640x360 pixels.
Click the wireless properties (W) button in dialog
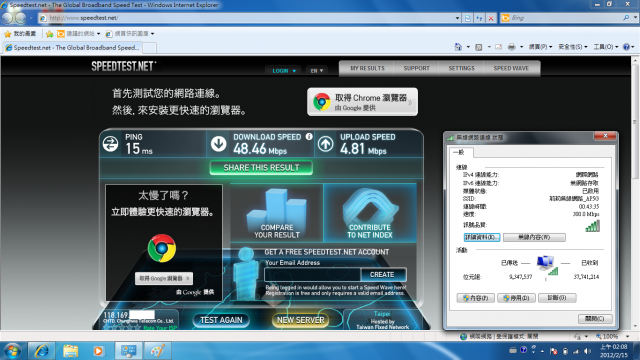pyautogui.click(x=534, y=237)
